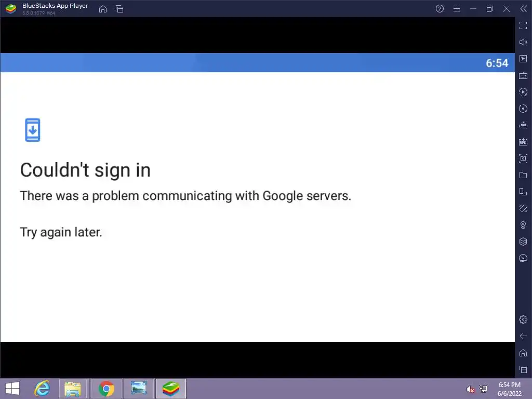Close the BlueStacks App Player window
Viewport: 532px width, 399px height.
click(507, 9)
